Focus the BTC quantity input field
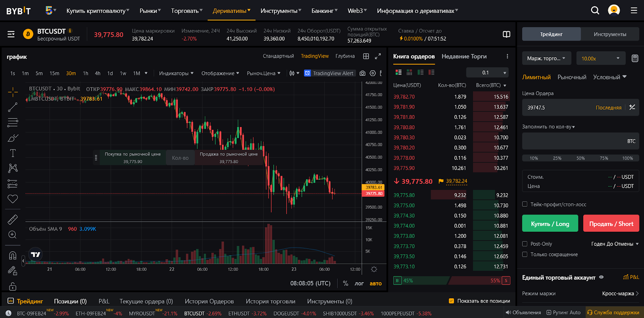This screenshot has width=644, height=318. (x=580, y=141)
